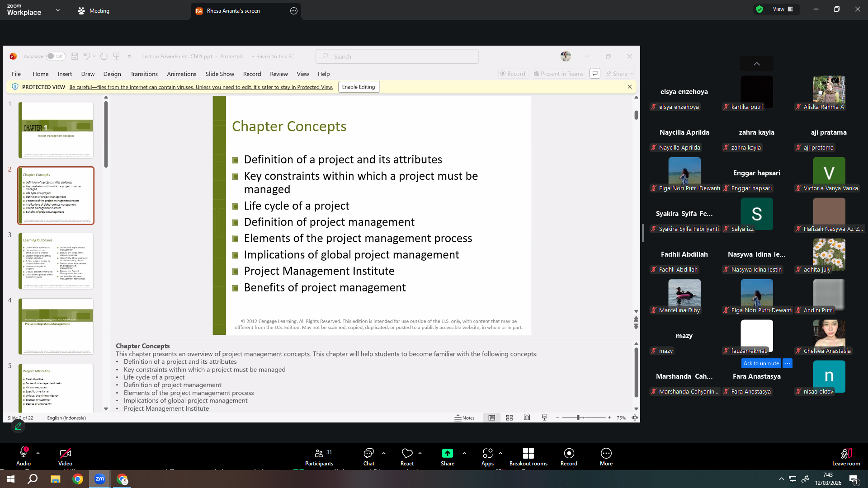The width and height of the screenshot is (868, 488).
Task: Open the Transitions ribbon tab
Action: (x=144, y=74)
